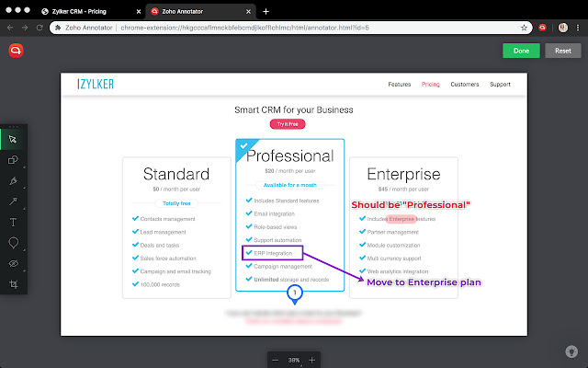
Task: Click the Pricing nav link
Action: pos(431,84)
